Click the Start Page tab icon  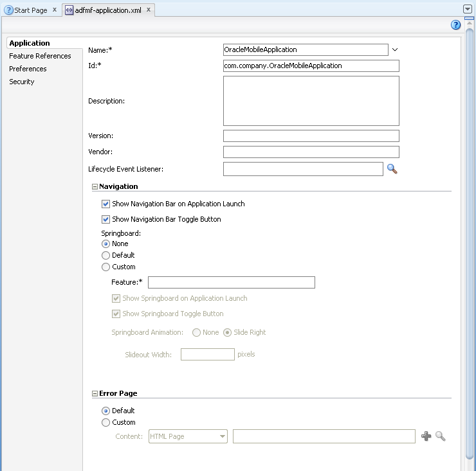8,10
